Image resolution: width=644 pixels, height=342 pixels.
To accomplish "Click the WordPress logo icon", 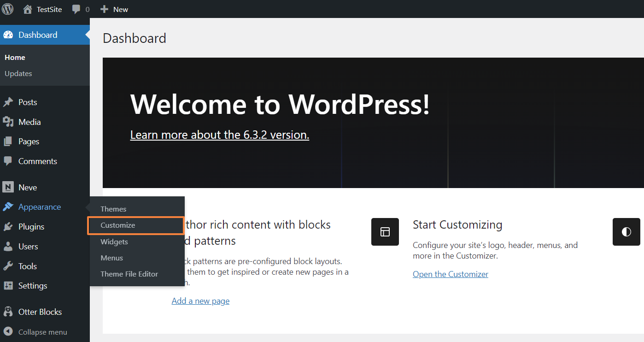I will click(x=8, y=9).
